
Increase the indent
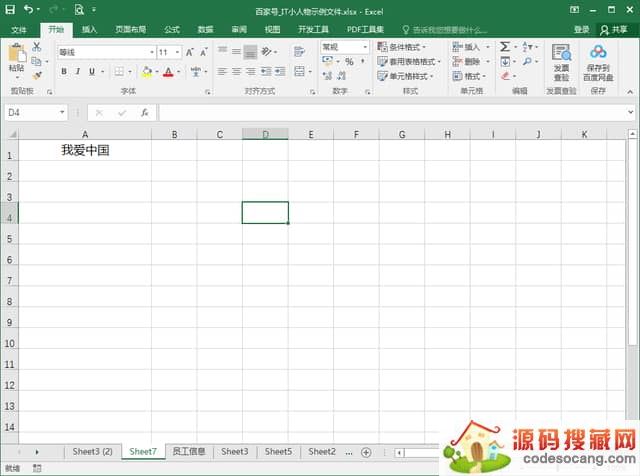coord(280,72)
